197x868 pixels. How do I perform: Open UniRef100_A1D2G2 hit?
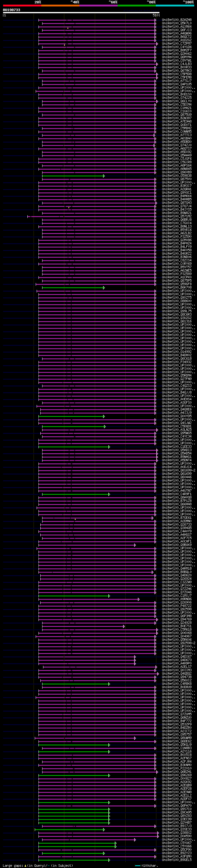[x=176, y=40]
